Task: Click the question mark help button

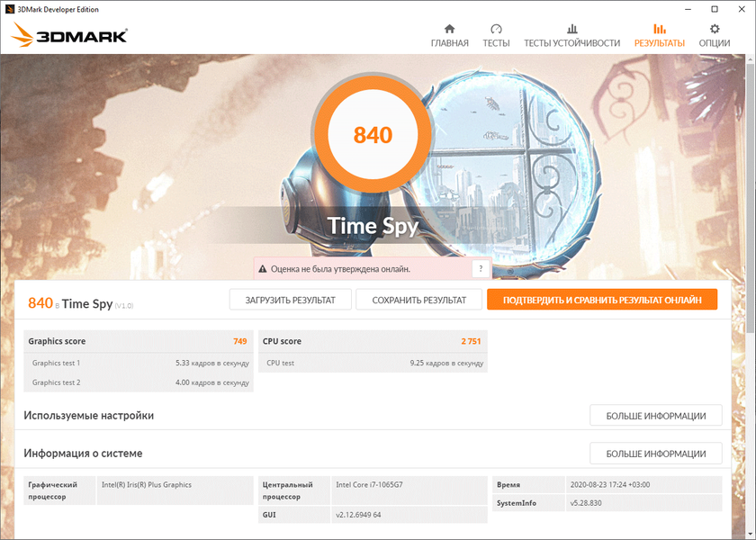Action: (x=481, y=269)
